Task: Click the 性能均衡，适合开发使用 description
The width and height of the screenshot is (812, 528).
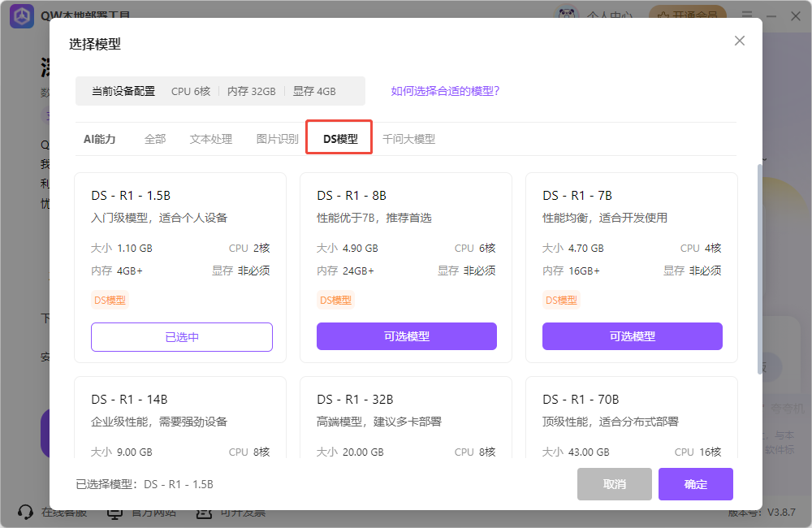Action: coord(605,219)
